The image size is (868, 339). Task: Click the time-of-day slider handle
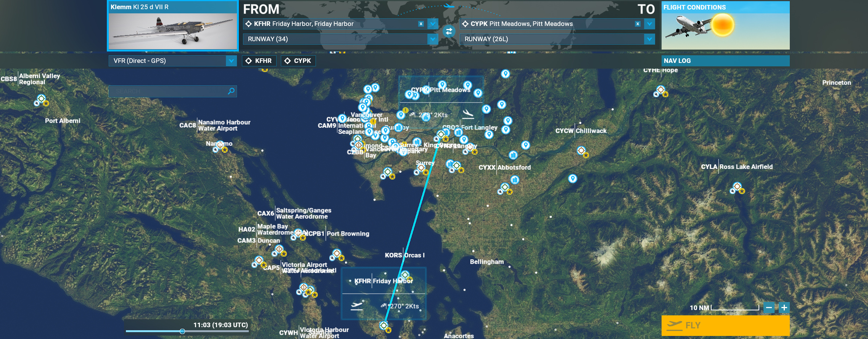tap(182, 331)
